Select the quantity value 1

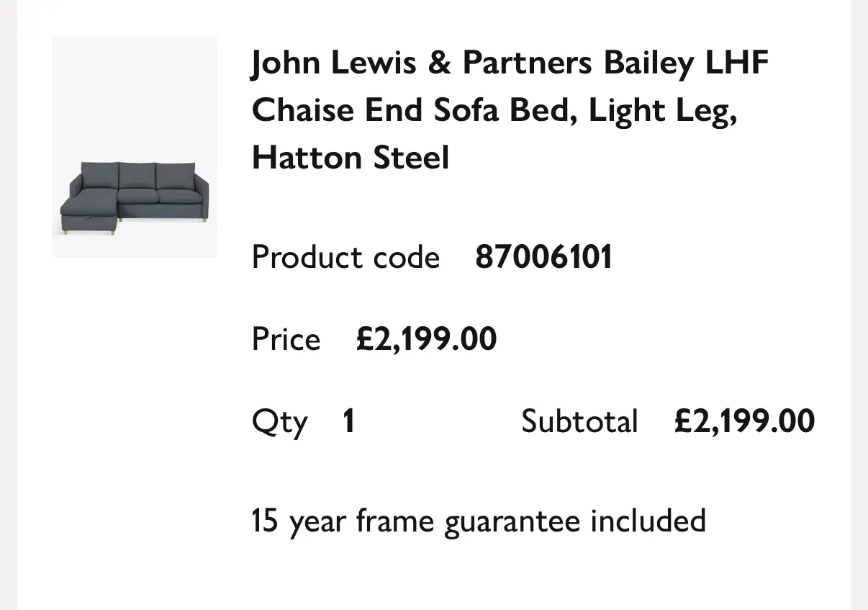[348, 421]
